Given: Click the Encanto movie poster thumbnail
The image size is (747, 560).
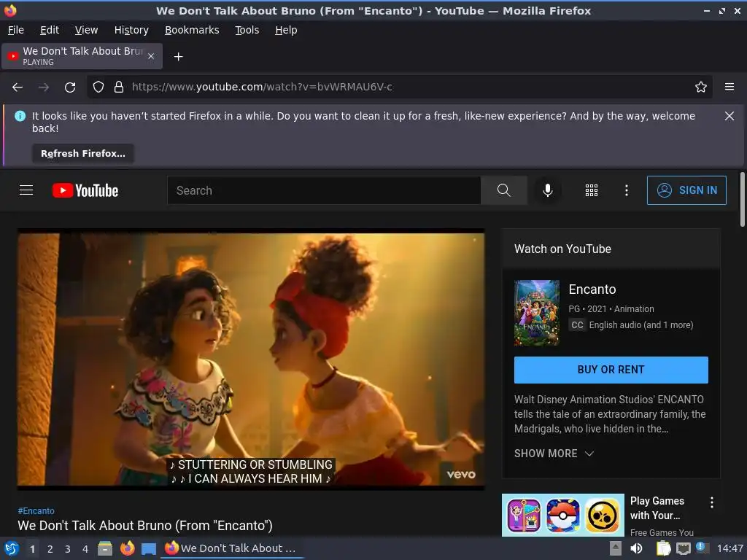Looking at the screenshot, I should click(537, 313).
